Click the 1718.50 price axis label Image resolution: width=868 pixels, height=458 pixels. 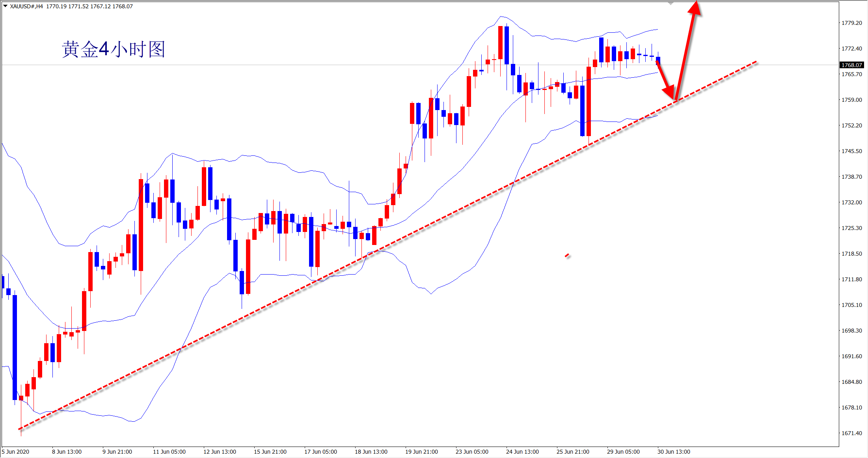pyautogui.click(x=852, y=254)
